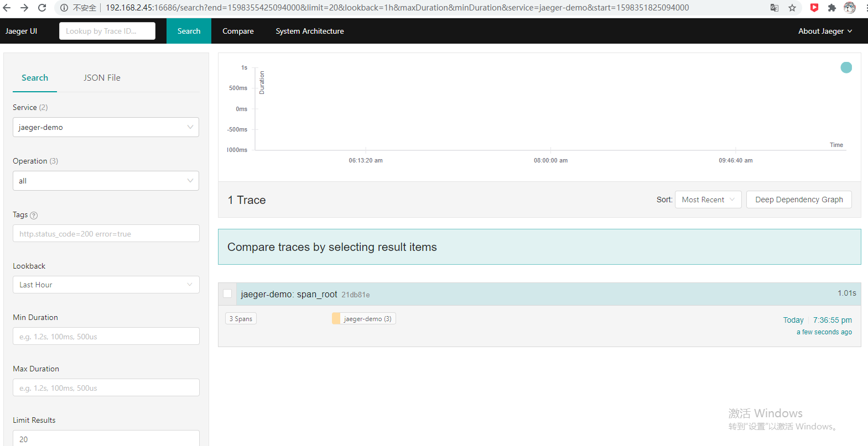This screenshot has height=446, width=868.
Task: Click the '1 Trace' results heading
Action: coord(247,200)
